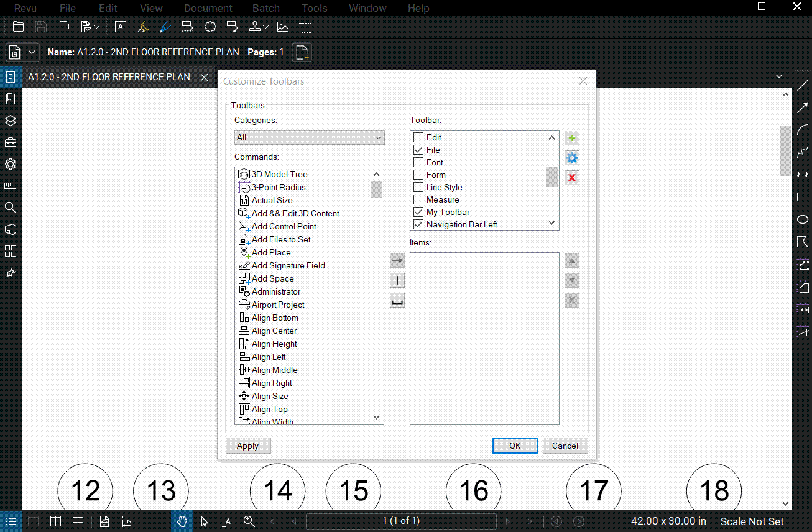Image resolution: width=812 pixels, height=532 pixels.
Task: Click OK to confirm toolbar customization
Action: coord(515,446)
